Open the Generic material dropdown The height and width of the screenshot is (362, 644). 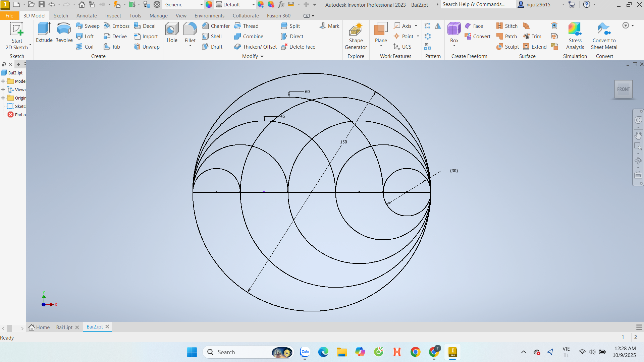[201, 5]
